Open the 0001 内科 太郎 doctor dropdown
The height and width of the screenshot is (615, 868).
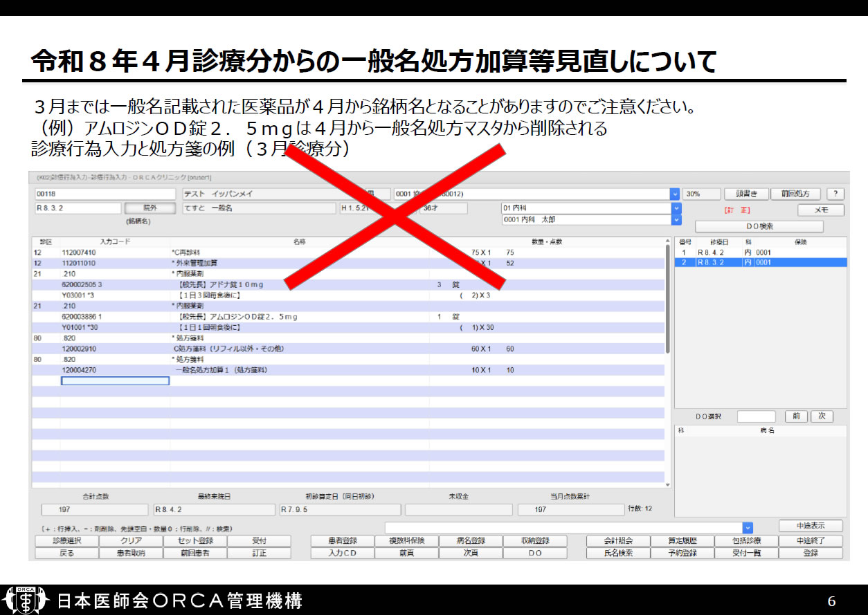pyautogui.click(x=676, y=220)
